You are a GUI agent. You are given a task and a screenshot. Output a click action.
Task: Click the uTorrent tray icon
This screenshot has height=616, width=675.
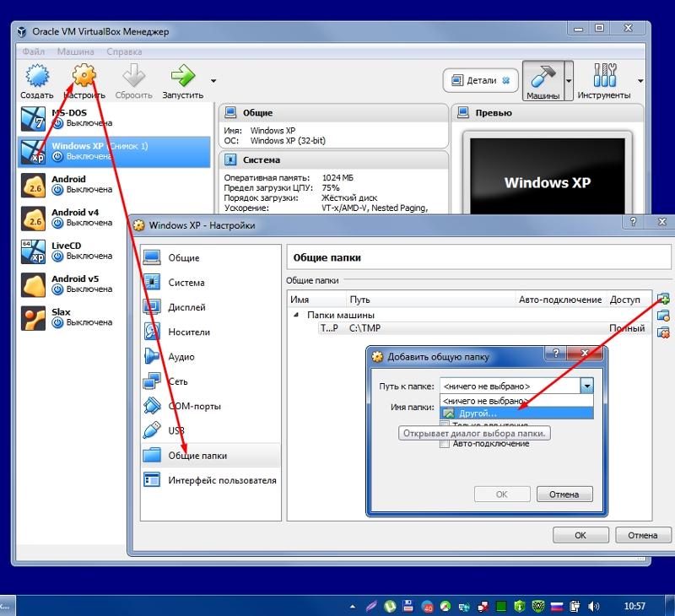point(390,607)
